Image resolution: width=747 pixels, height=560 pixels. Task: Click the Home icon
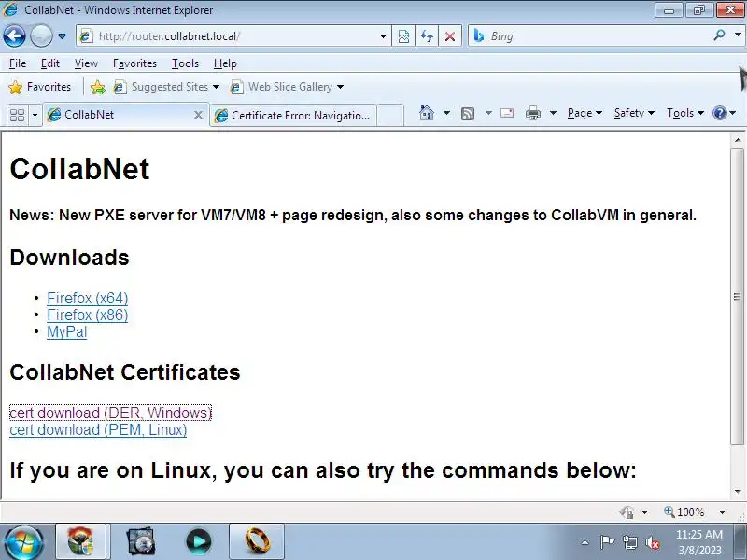tap(427, 113)
